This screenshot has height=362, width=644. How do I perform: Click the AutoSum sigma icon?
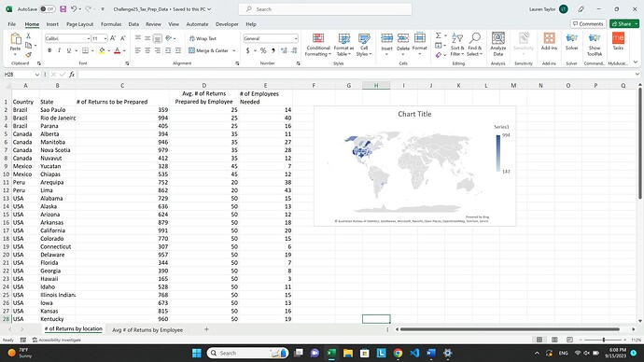[439, 35]
